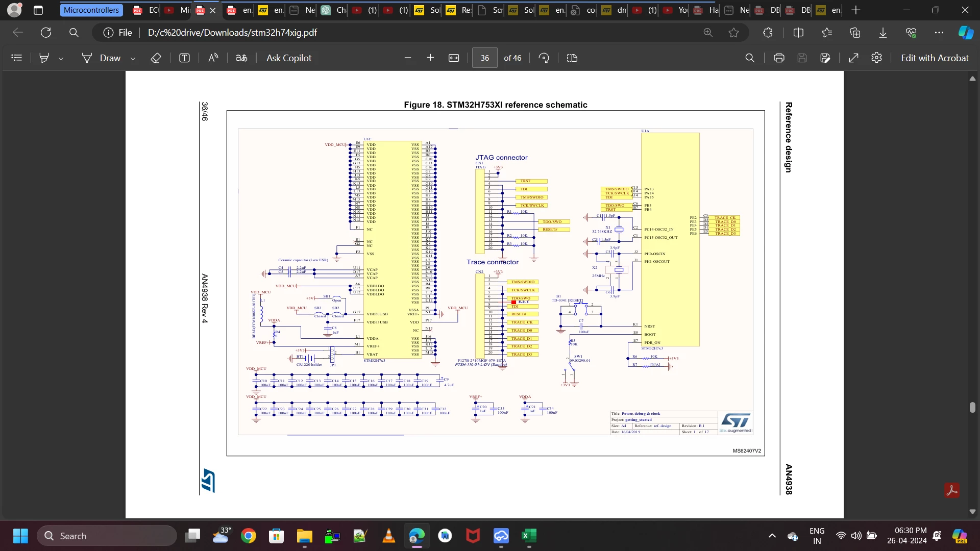Open browser zoom control in address bar
980x551 pixels.
coord(708,33)
